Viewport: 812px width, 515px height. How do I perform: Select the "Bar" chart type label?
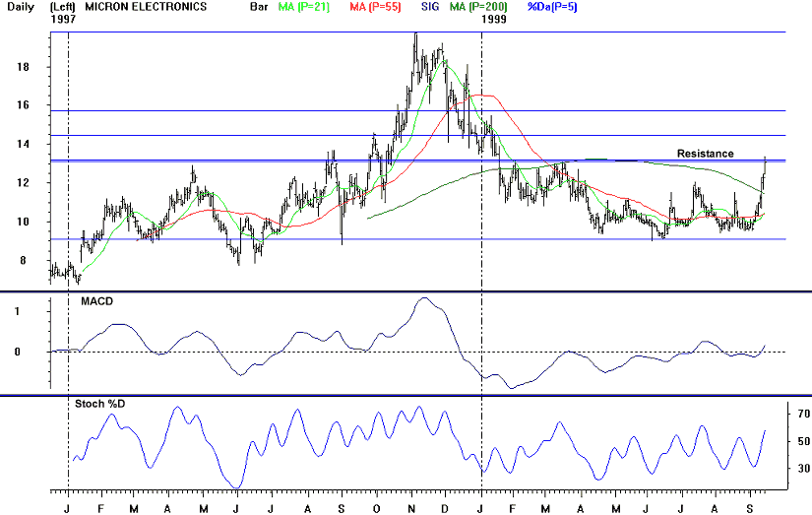[x=259, y=7]
